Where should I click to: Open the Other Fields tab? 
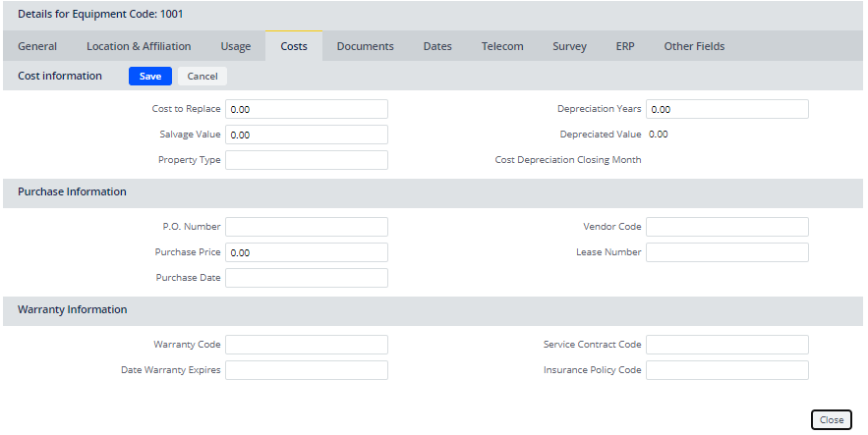(x=694, y=46)
